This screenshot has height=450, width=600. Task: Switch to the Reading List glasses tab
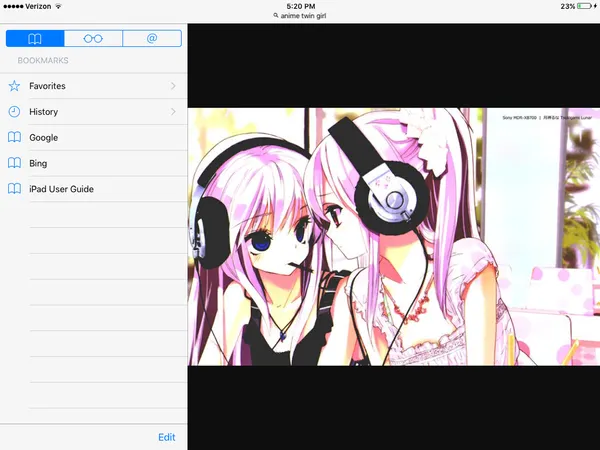(93, 39)
